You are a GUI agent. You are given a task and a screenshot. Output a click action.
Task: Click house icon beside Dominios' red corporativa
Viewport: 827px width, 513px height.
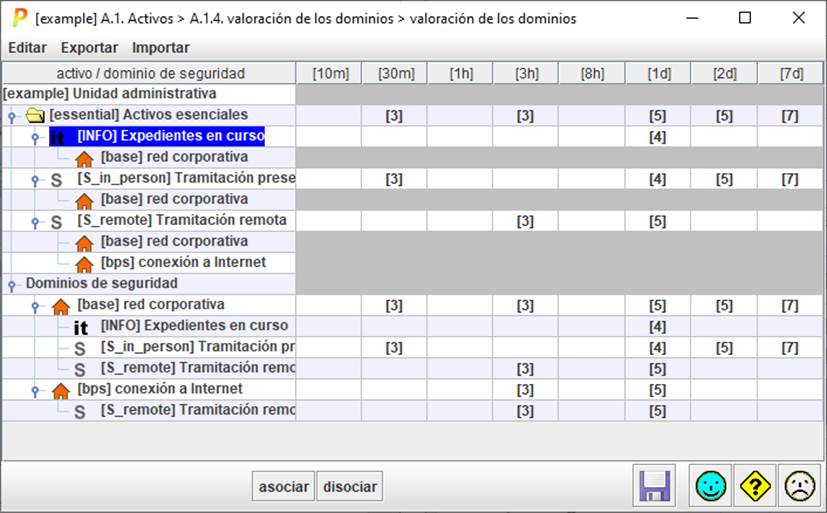coord(61,306)
